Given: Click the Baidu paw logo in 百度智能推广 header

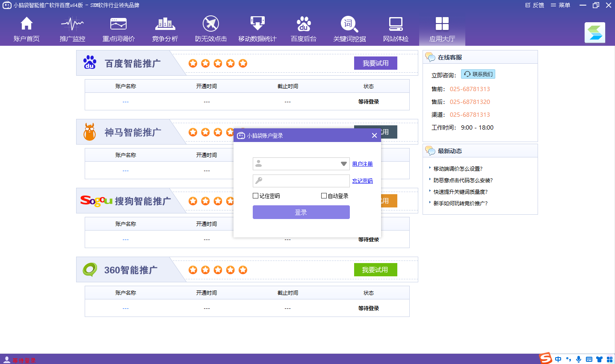Looking at the screenshot, I should 90,63.
